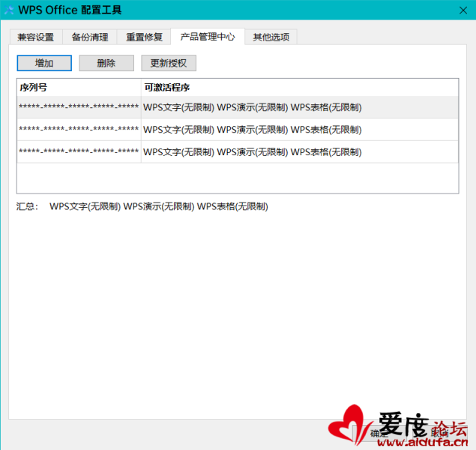This screenshot has height=450, width=476.
Task: Open the 兼容设置 tab
Action: [36, 37]
